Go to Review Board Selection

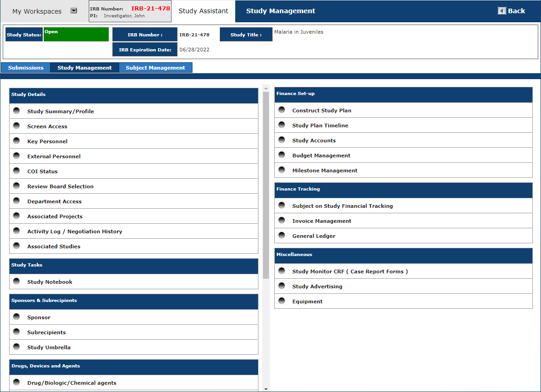[x=61, y=186]
